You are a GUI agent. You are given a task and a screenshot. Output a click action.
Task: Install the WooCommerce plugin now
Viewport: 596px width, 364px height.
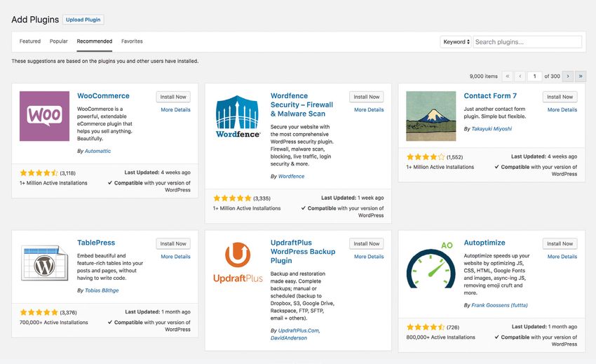pyautogui.click(x=173, y=97)
